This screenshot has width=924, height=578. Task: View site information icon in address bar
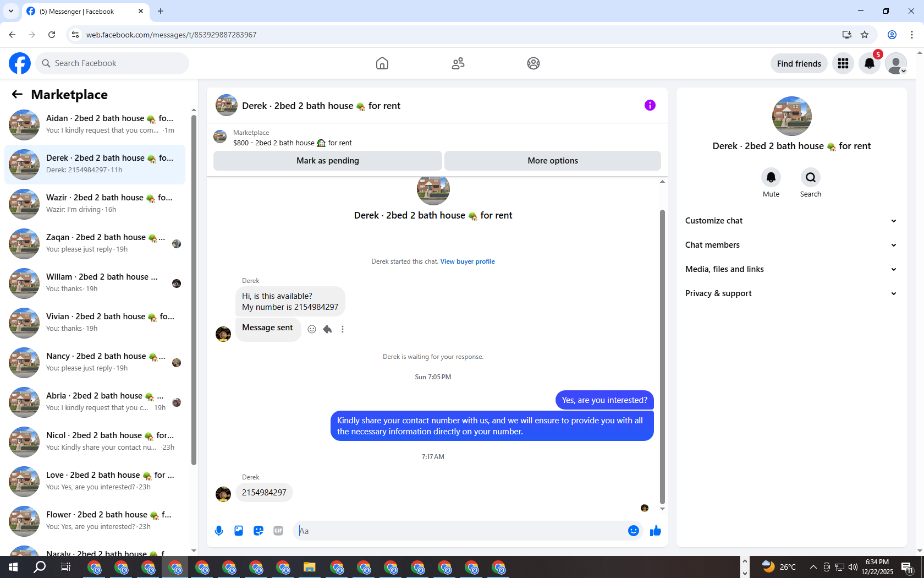[x=75, y=35]
